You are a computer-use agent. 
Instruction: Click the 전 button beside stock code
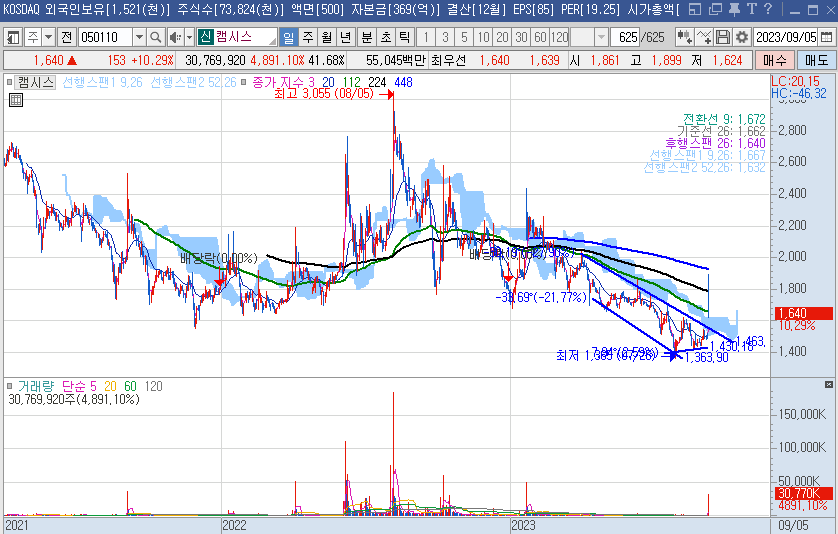pos(66,37)
